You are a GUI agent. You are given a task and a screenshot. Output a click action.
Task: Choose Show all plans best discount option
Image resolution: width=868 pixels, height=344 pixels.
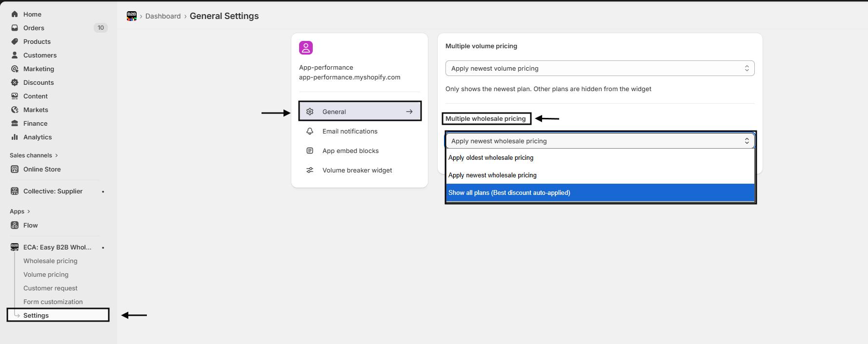[509, 193]
